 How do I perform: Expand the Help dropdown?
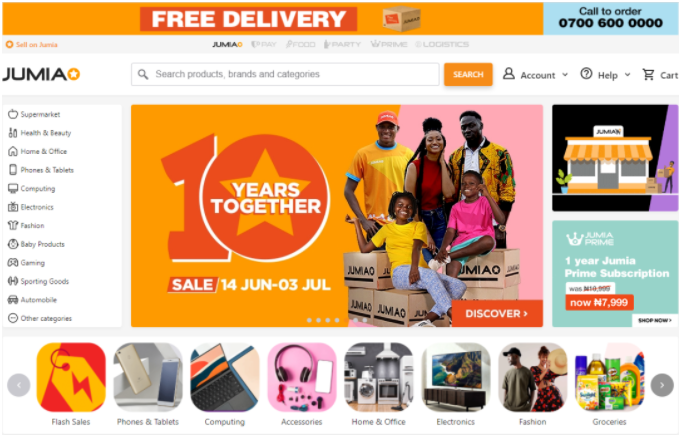click(x=605, y=74)
